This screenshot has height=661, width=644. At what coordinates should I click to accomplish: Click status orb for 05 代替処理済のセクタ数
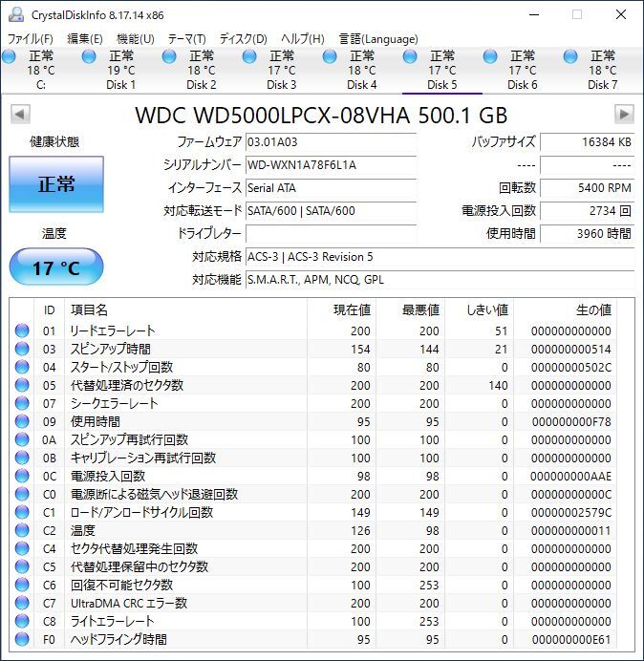pos(22,385)
